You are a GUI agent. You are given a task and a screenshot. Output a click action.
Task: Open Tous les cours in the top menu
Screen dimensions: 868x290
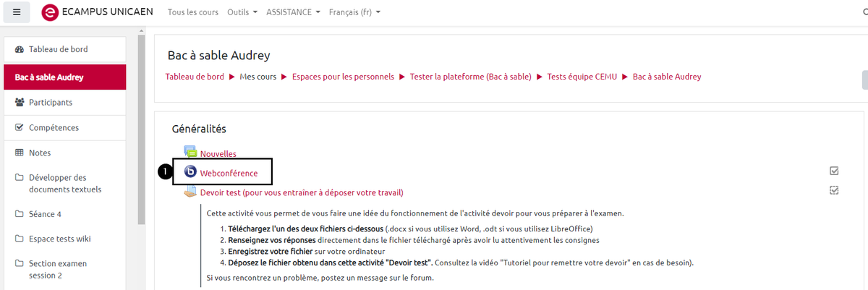click(x=193, y=12)
